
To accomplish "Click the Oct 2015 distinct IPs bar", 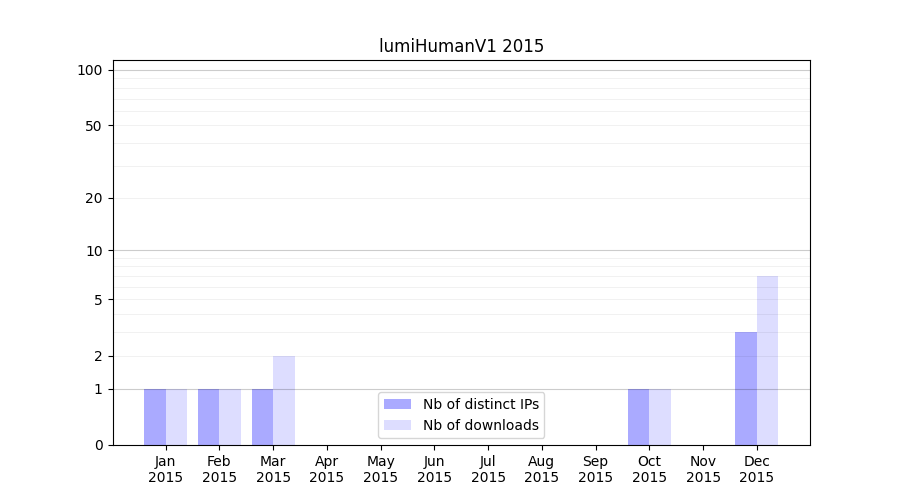I will pos(638,417).
